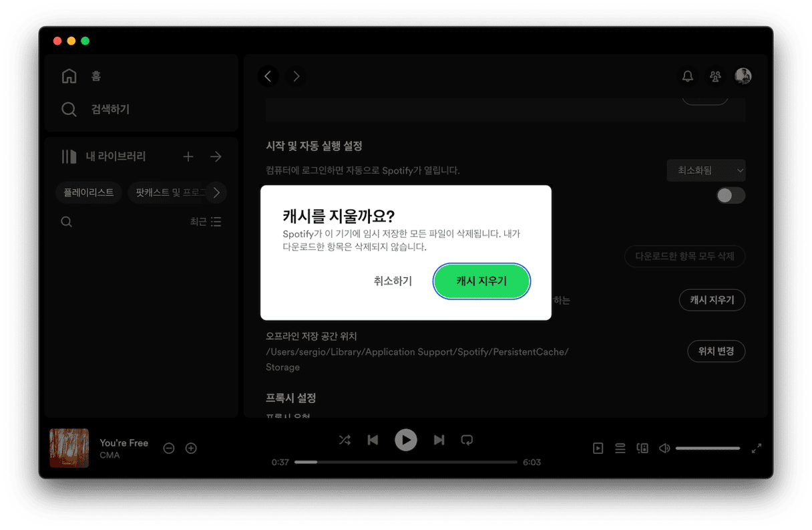Enable repeat mode icon
Image resolution: width=812 pixels, height=530 pixels.
[467, 440]
